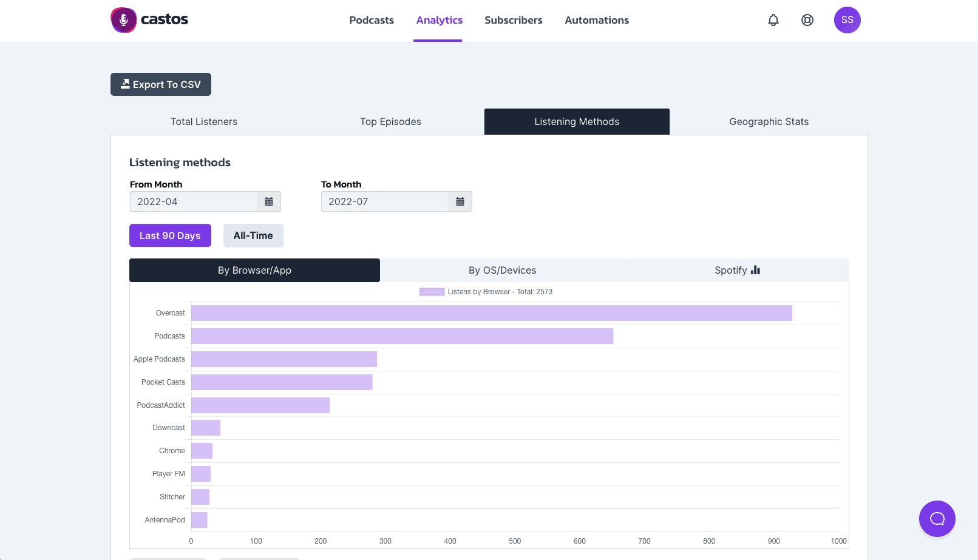Click the Podcasts bar in chart
Screen dimensions: 978x560
point(402,336)
